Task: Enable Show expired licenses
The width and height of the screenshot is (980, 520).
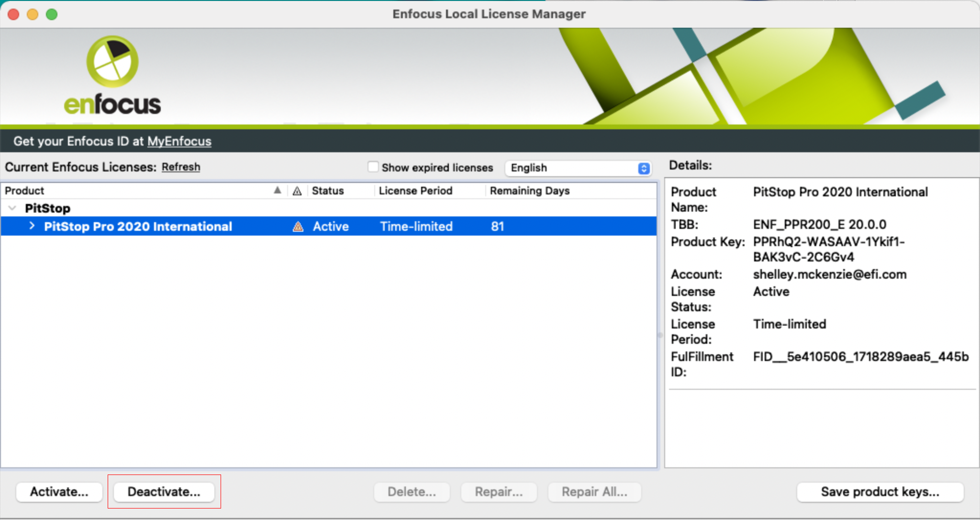Action: [373, 167]
